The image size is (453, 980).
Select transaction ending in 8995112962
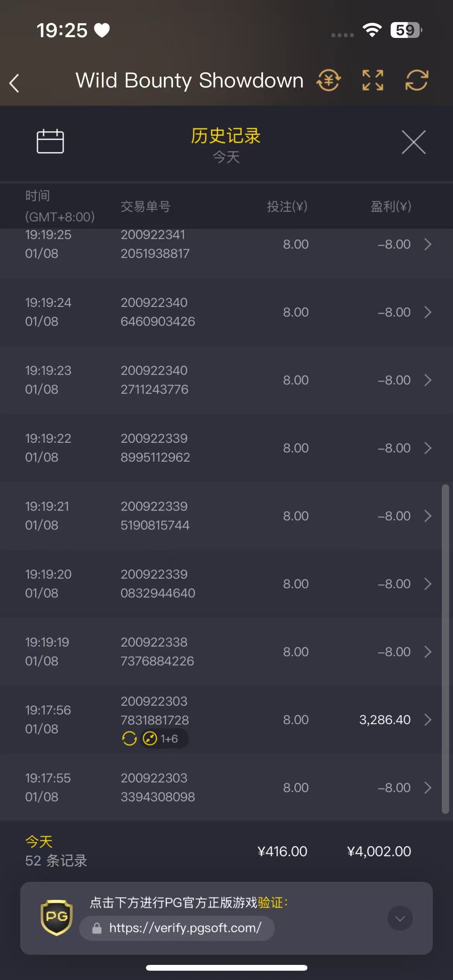[x=155, y=448]
